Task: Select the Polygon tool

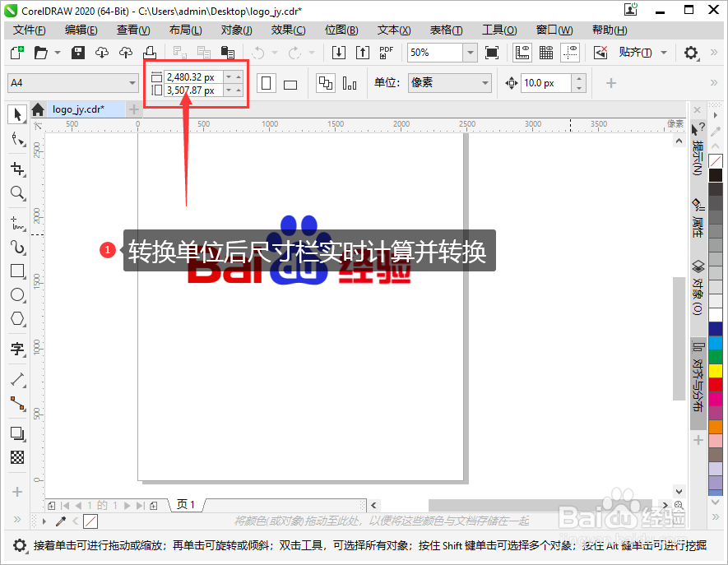Action: (x=17, y=318)
